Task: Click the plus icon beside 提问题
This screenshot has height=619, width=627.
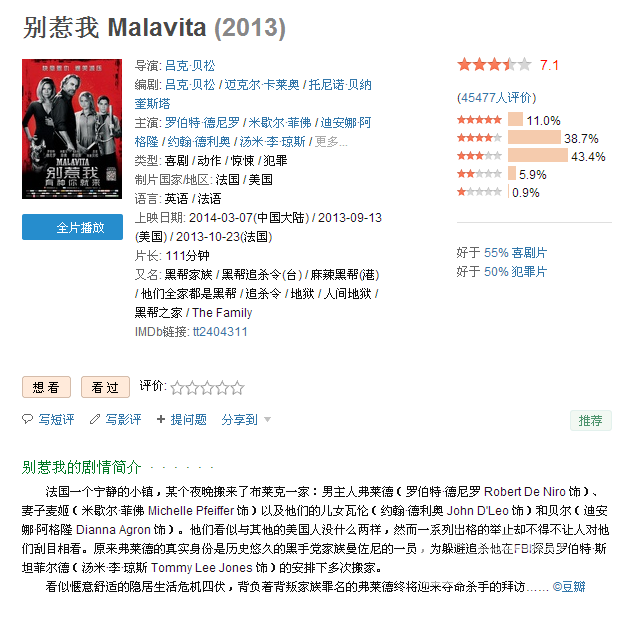Action: (161, 419)
